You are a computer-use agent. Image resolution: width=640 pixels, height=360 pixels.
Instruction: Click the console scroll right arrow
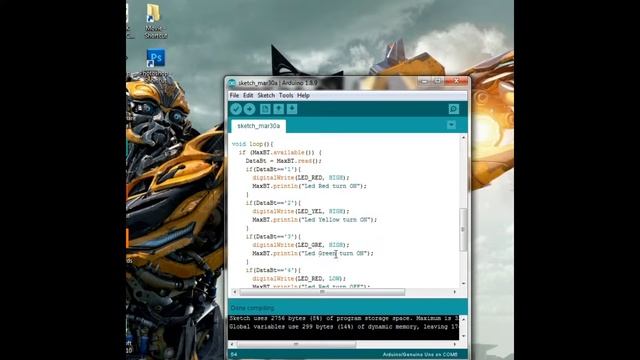click(x=455, y=344)
